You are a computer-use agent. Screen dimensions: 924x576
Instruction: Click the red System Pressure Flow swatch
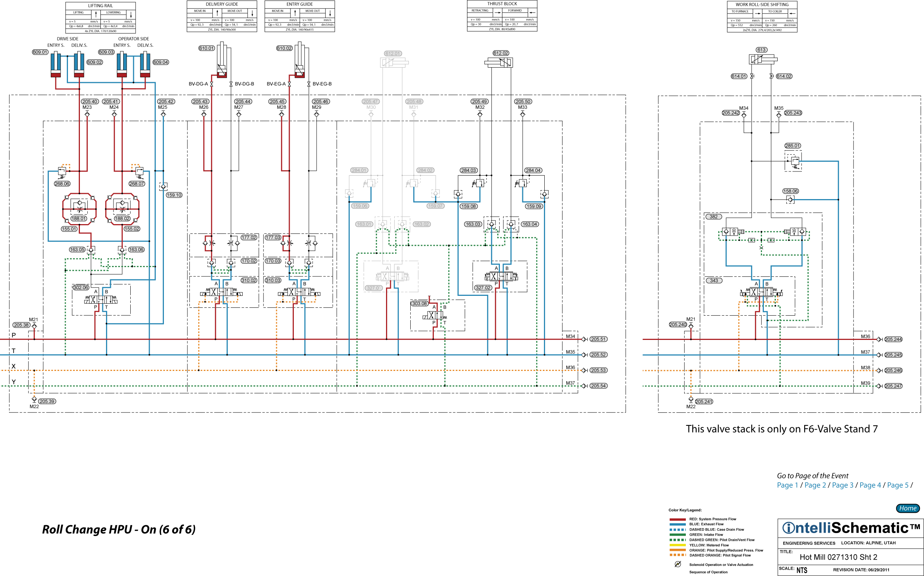click(677, 519)
